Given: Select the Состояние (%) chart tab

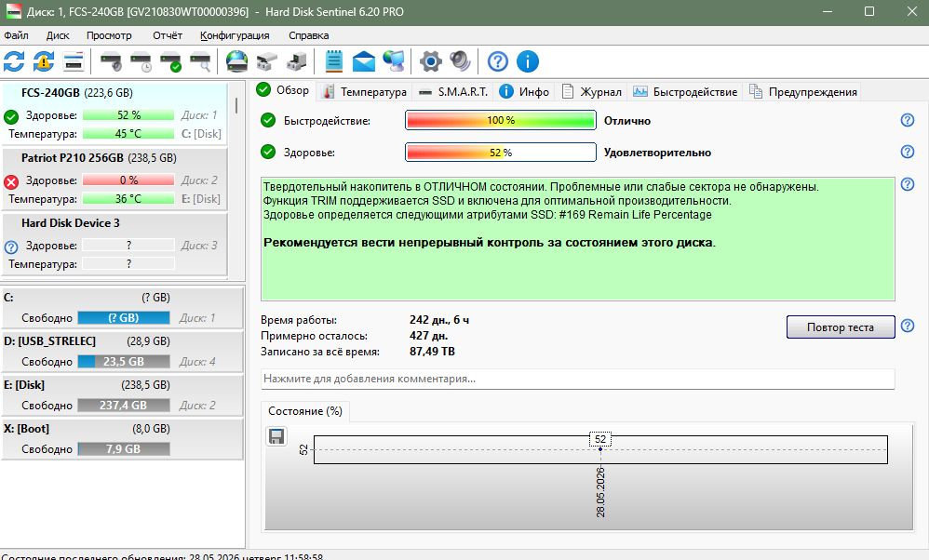Looking at the screenshot, I should coord(305,411).
